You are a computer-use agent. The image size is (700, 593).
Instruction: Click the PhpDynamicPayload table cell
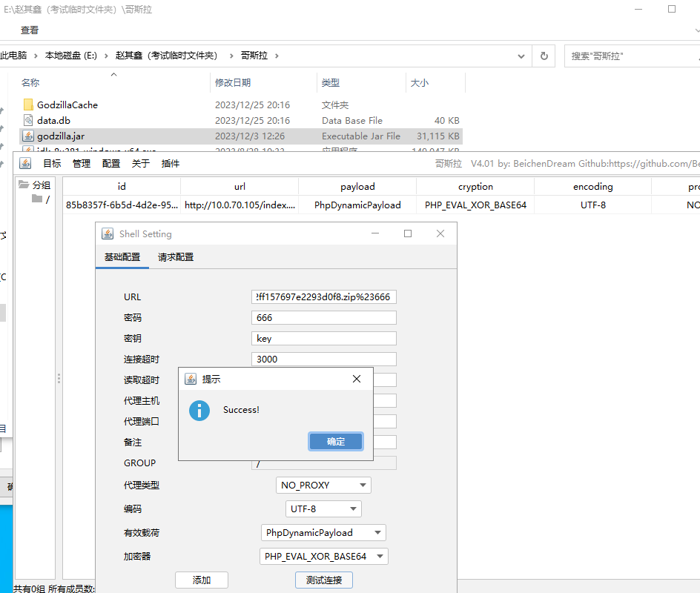click(357, 205)
